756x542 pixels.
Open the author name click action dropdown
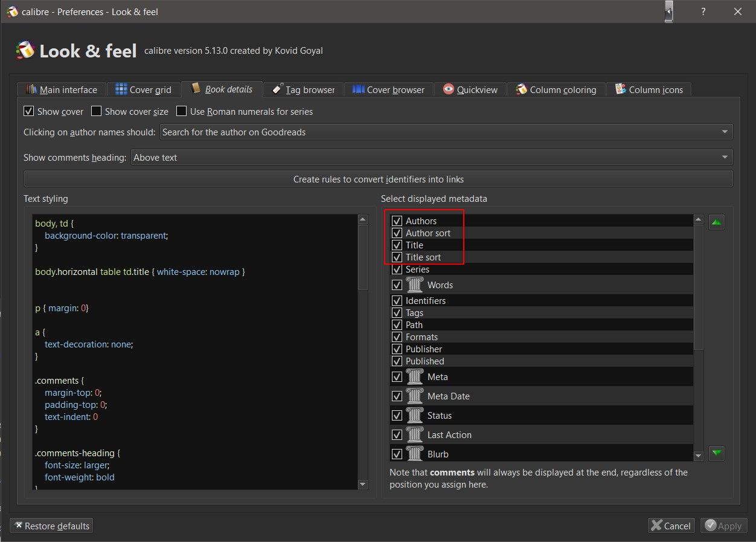pos(446,132)
